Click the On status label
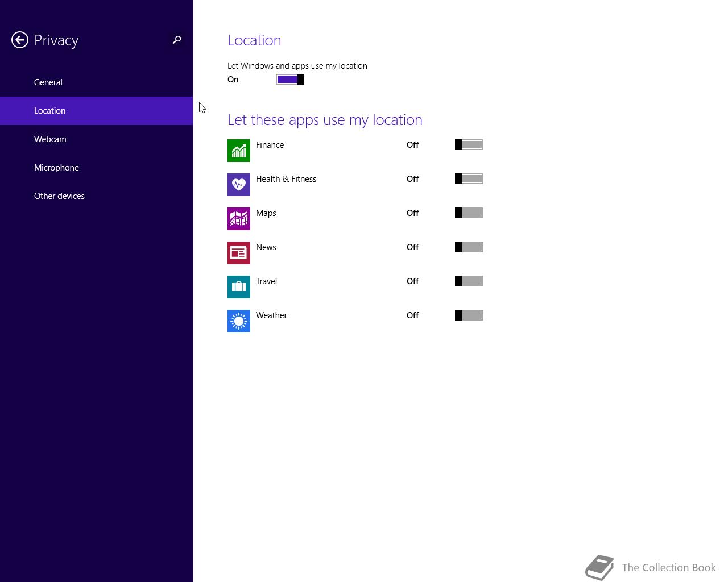Screen dimensions: 728x582 coord(233,80)
